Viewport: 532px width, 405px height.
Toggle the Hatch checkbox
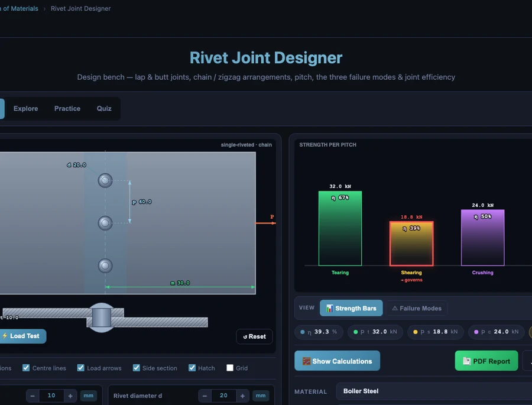192,368
